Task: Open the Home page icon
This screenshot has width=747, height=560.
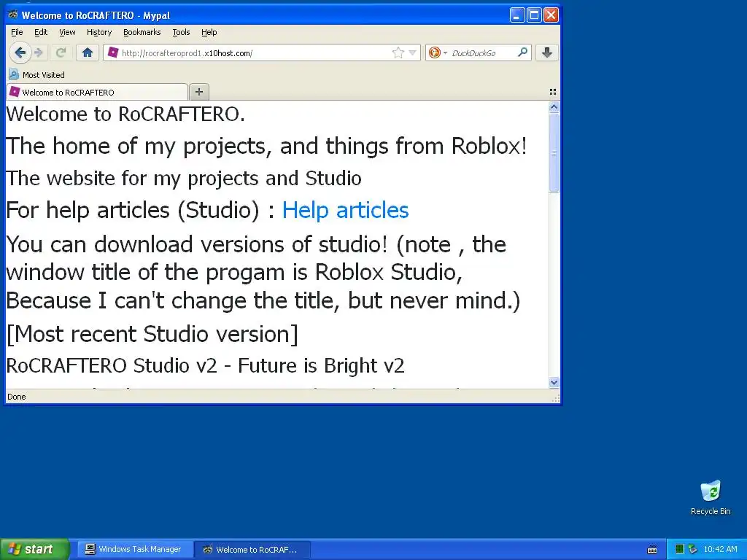Action: 88,52
